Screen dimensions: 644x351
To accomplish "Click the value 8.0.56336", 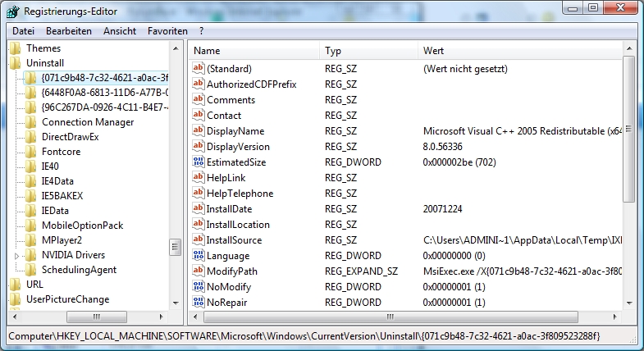I will coord(442,147).
